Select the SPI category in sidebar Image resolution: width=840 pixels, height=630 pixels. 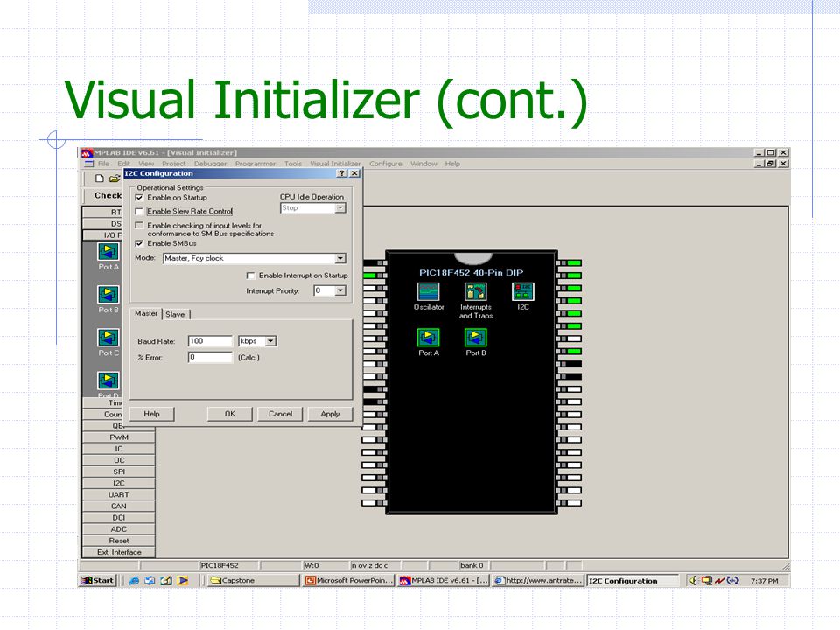pyautogui.click(x=119, y=472)
